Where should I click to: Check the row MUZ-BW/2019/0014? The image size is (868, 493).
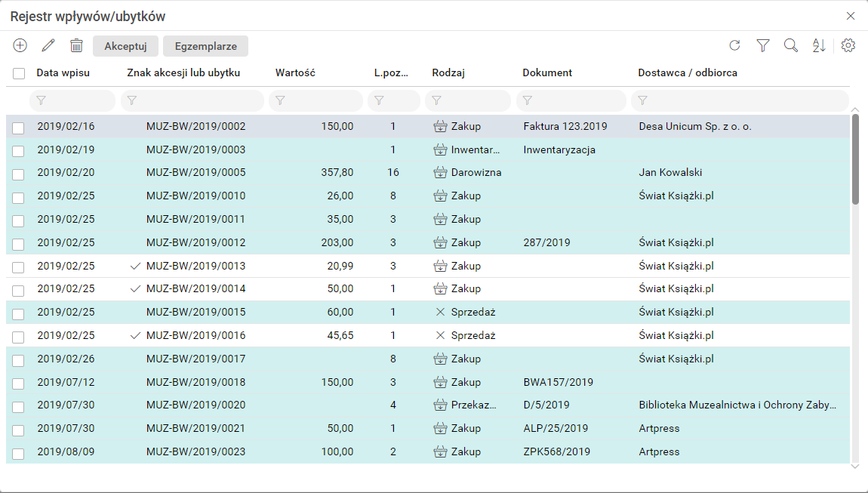point(18,291)
